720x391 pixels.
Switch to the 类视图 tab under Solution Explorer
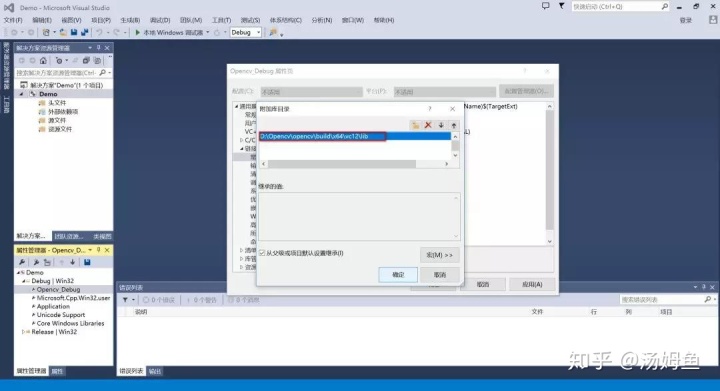coord(102,236)
